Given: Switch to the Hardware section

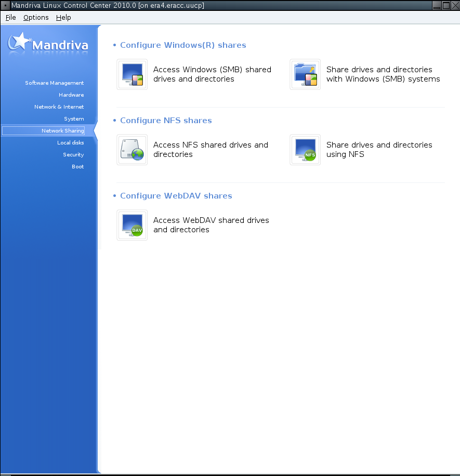Looking at the screenshot, I should (71, 95).
